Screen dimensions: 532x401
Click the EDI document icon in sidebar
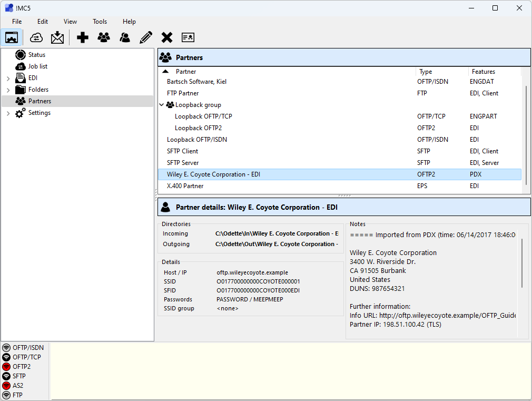[x=21, y=78]
